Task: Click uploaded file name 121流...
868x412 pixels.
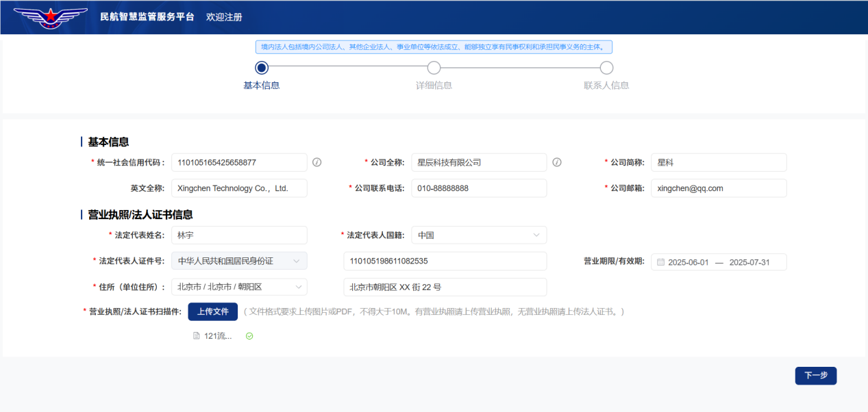Action: pyautogui.click(x=218, y=336)
